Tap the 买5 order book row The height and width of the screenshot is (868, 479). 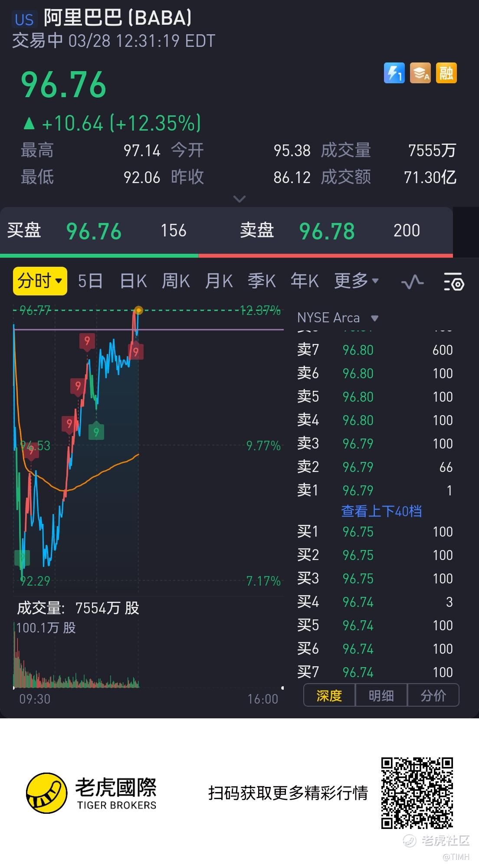click(375, 625)
